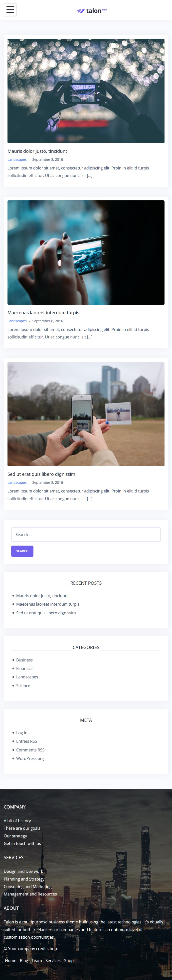Open 'Design and Dev work' footer link
172x980 pixels.
click(23, 871)
